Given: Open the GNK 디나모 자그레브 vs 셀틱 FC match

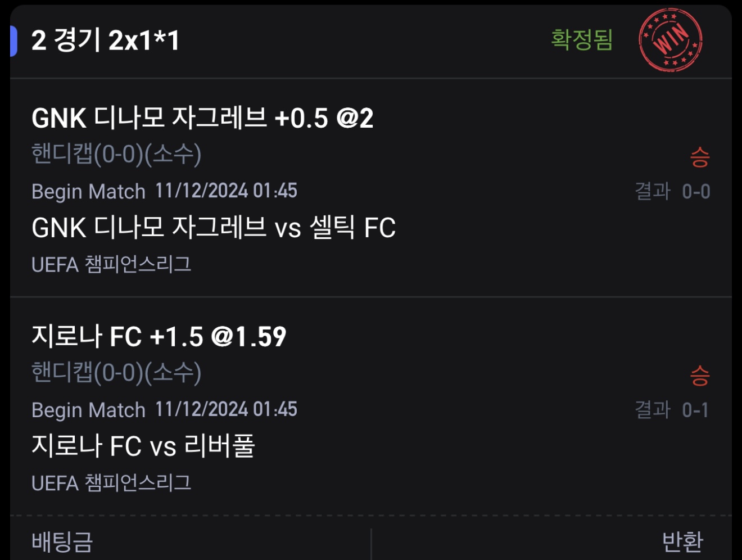Looking at the screenshot, I should [x=214, y=228].
